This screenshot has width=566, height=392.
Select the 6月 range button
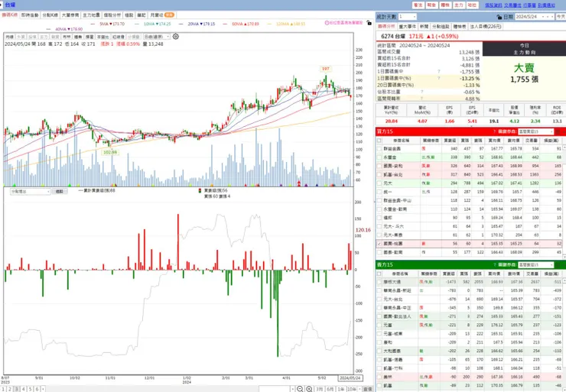(x=330, y=389)
